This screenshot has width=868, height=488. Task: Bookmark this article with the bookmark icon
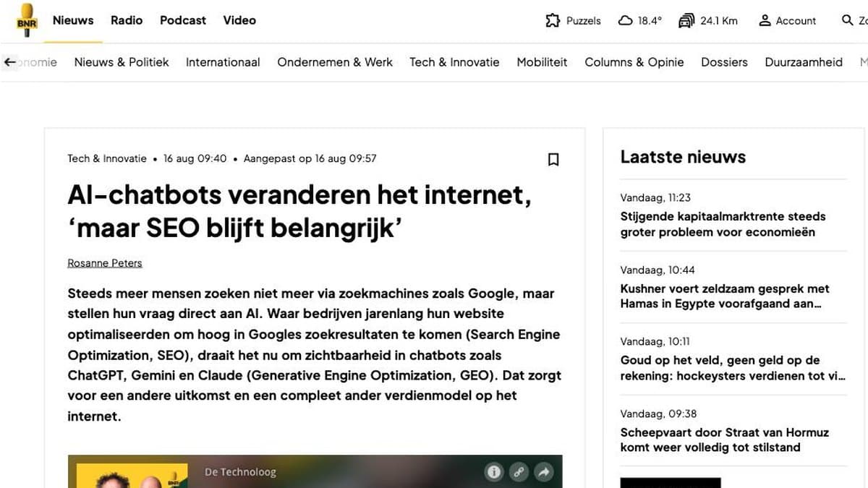point(553,159)
